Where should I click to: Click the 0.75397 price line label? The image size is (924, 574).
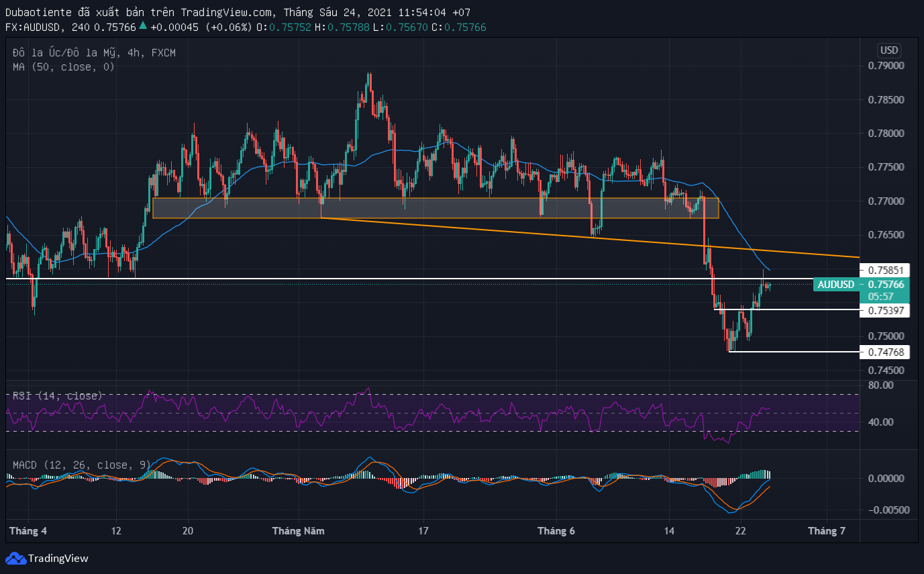(886, 310)
